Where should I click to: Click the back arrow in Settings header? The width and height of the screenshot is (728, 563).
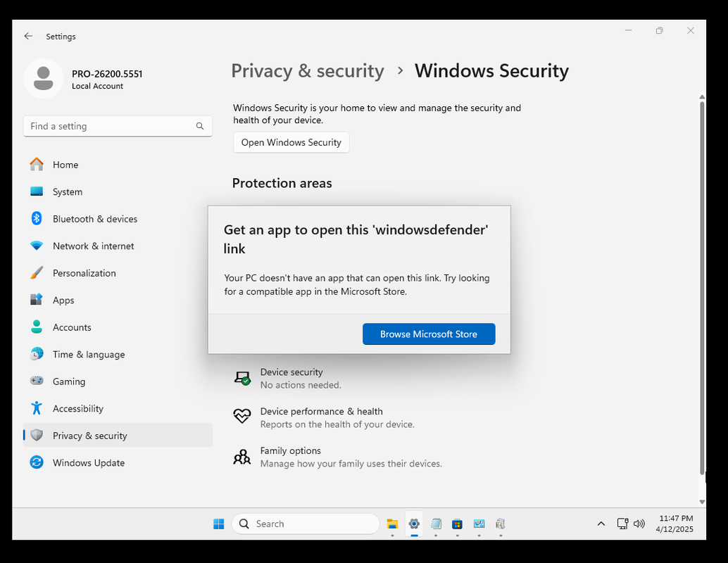tap(28, 36)
